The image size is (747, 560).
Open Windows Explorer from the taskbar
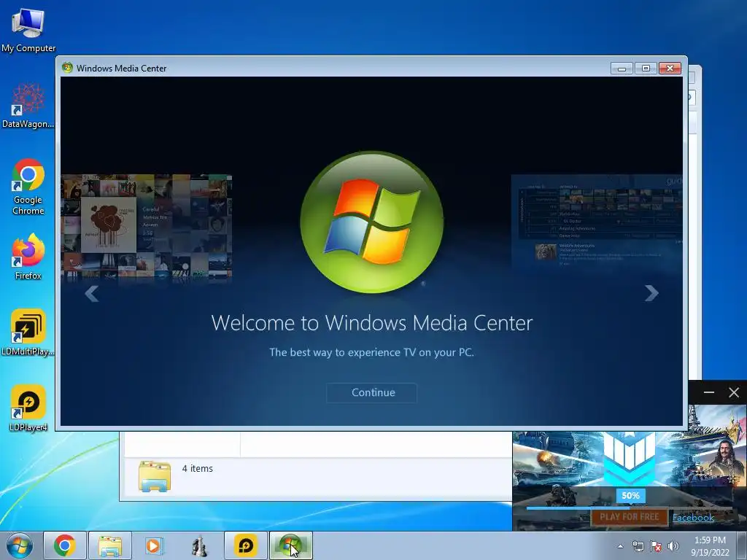(109, 545)
